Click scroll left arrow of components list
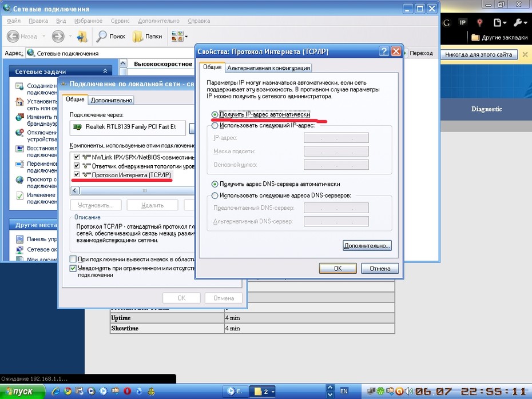Viewport: 532px width, 399px height. coord(76,190)
